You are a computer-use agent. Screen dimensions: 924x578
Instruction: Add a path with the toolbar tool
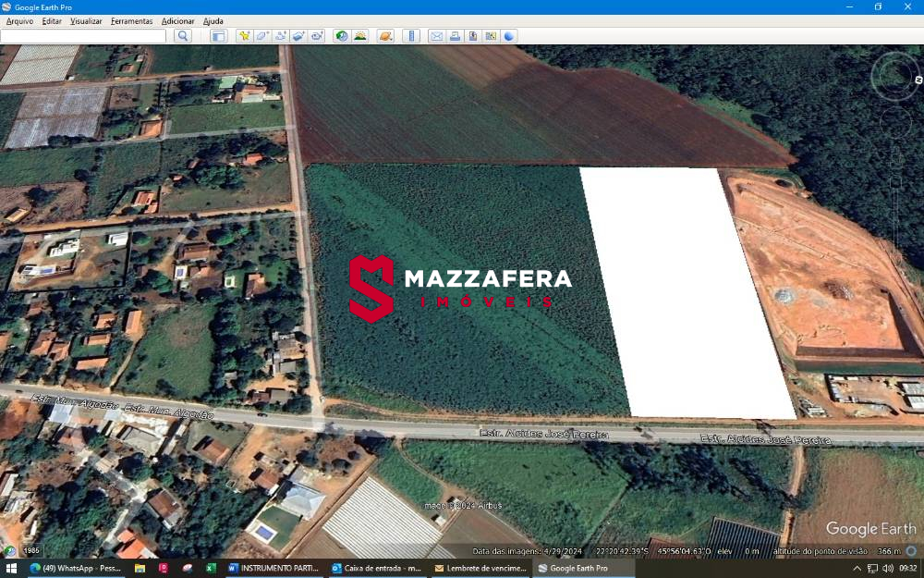coord(281,36)
